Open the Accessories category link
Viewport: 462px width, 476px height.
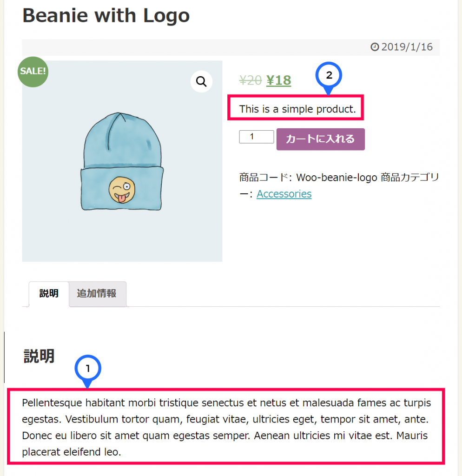[284, 194]
